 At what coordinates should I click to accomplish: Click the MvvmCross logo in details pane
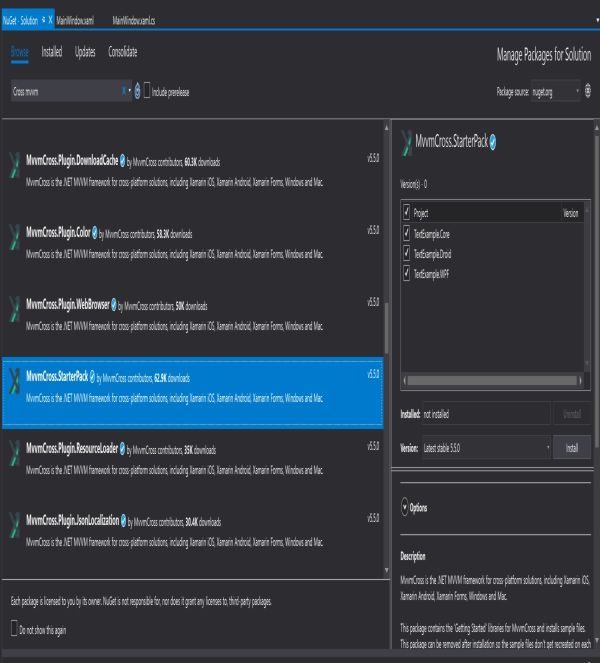[407, 143]
